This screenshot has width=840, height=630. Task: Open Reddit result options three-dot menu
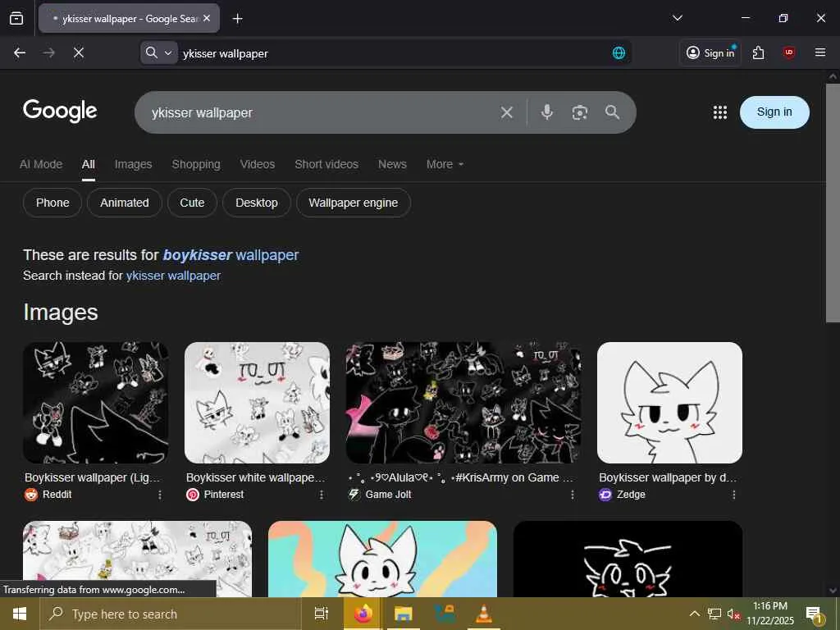tap(160, 495)
